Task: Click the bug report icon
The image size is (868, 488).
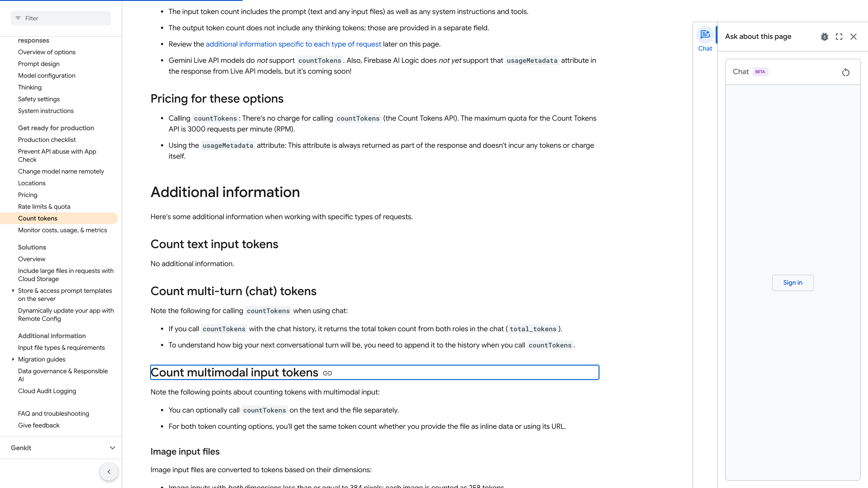Action: (x=824, y=37)
